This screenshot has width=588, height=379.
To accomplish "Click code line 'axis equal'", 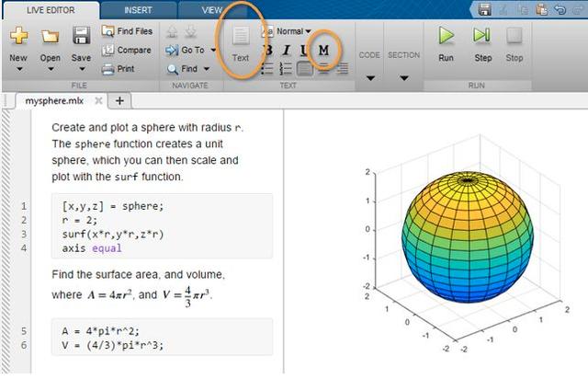I will [92, 248].
